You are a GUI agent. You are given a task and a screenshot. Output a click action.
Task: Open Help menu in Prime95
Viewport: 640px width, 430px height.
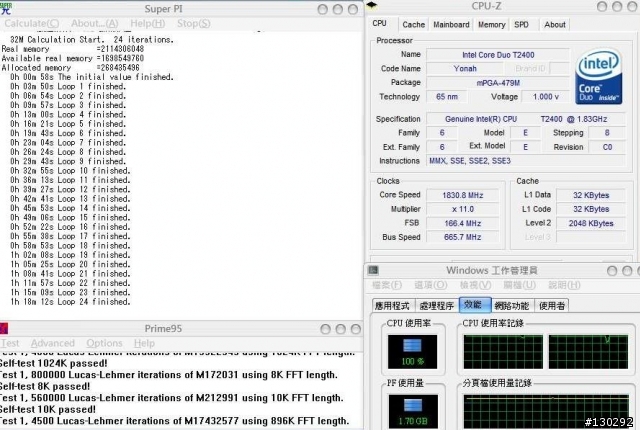point(144,343)
